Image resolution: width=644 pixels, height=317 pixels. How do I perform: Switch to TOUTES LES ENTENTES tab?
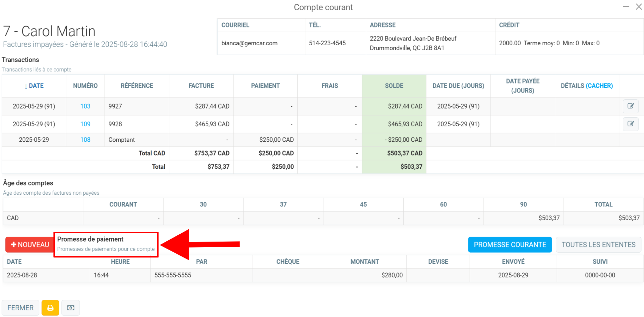pyautogui.click(x=598, y=245)
